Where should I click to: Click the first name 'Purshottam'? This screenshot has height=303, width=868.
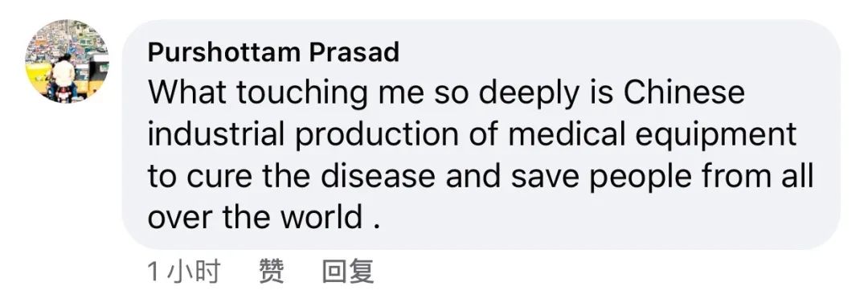(x=224, y=52)
